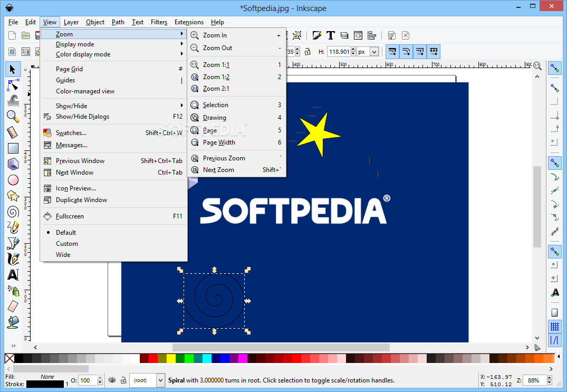Select the Calligraphy tool
Image resolution: width=567 pixels, height=392 pixels.
coord(13,259)
